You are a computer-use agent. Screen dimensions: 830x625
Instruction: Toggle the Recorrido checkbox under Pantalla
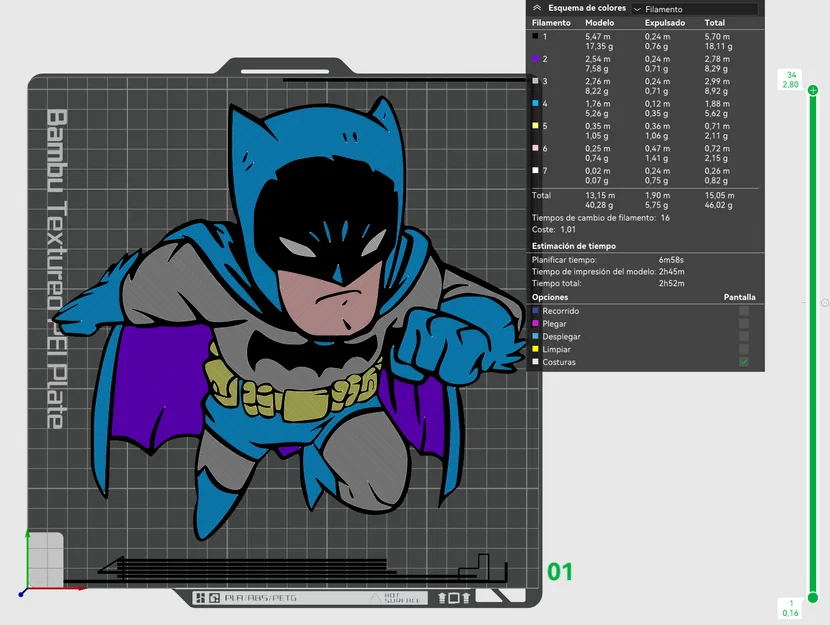coord(744,311)
